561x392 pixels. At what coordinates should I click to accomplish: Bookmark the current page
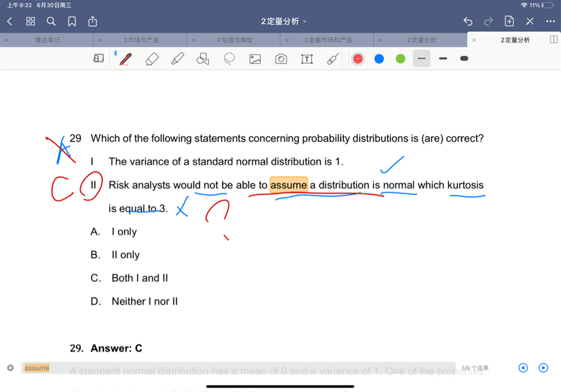click(72, 21)
